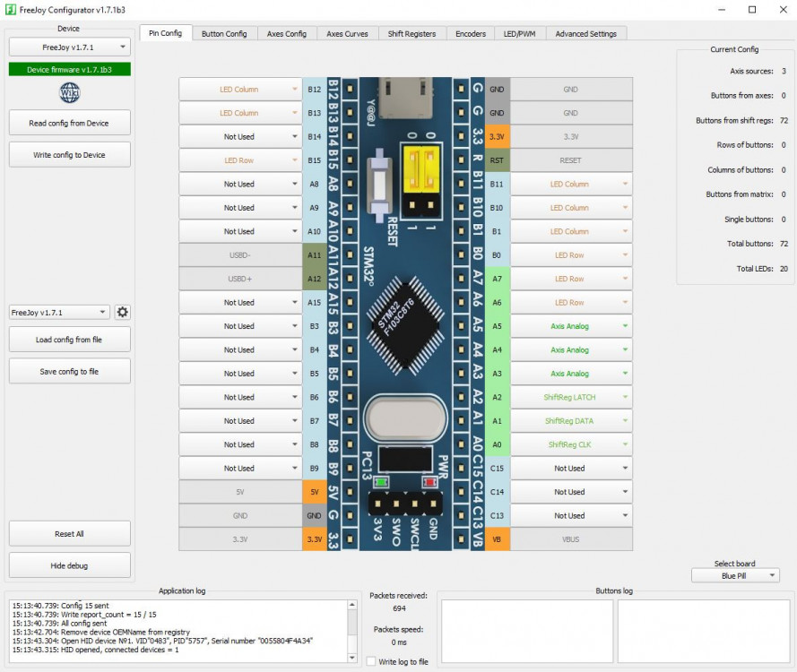Open the Select board Blue Pill dropdown
The width and height of the screenshot is (797, 672).
tap(734, 576)
